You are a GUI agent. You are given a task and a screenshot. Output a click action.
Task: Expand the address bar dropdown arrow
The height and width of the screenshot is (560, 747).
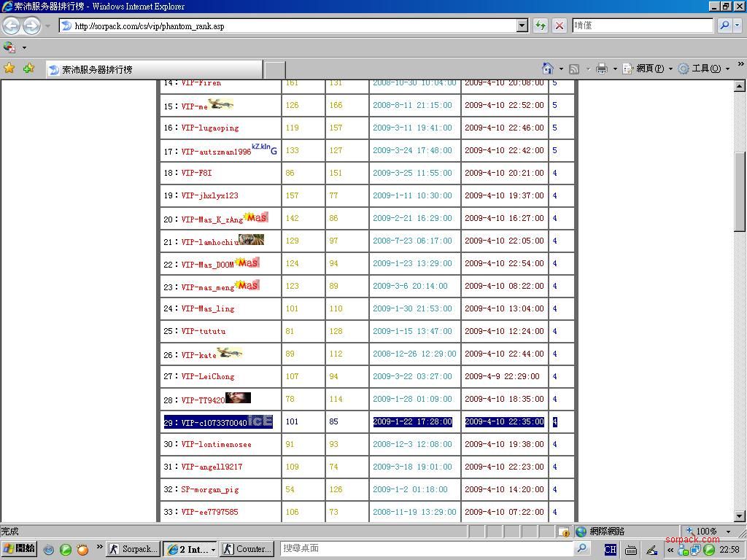(x=522, y=26)
